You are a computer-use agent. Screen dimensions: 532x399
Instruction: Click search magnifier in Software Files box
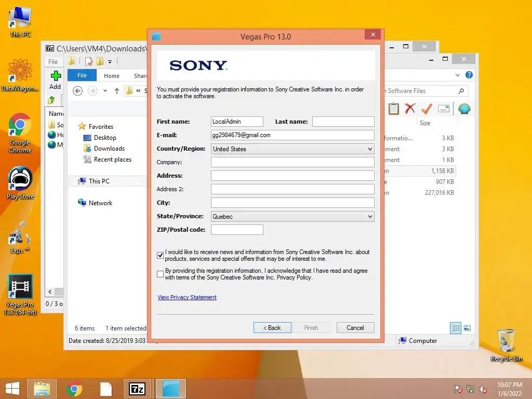pos(461,91)
